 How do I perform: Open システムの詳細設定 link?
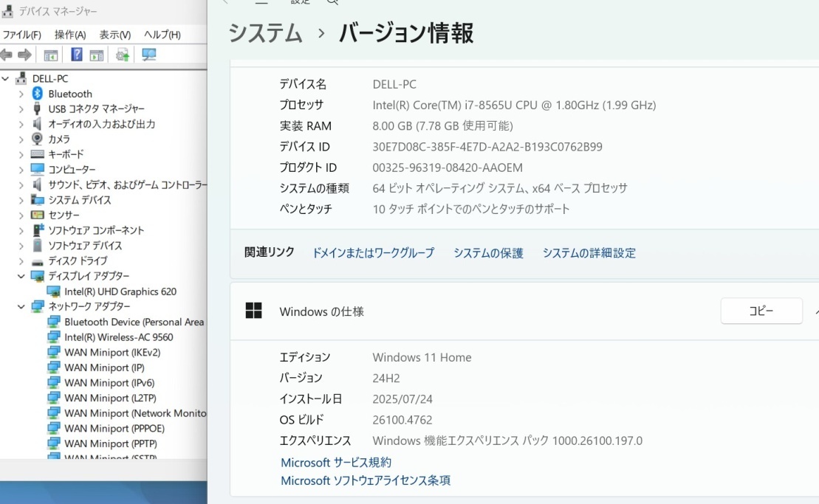pyautogui.click(x=589, y=253)
